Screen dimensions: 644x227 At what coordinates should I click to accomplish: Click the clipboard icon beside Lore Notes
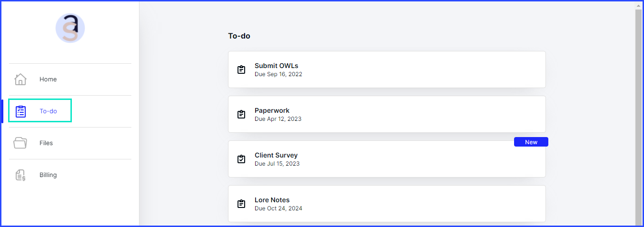point(241,204)
